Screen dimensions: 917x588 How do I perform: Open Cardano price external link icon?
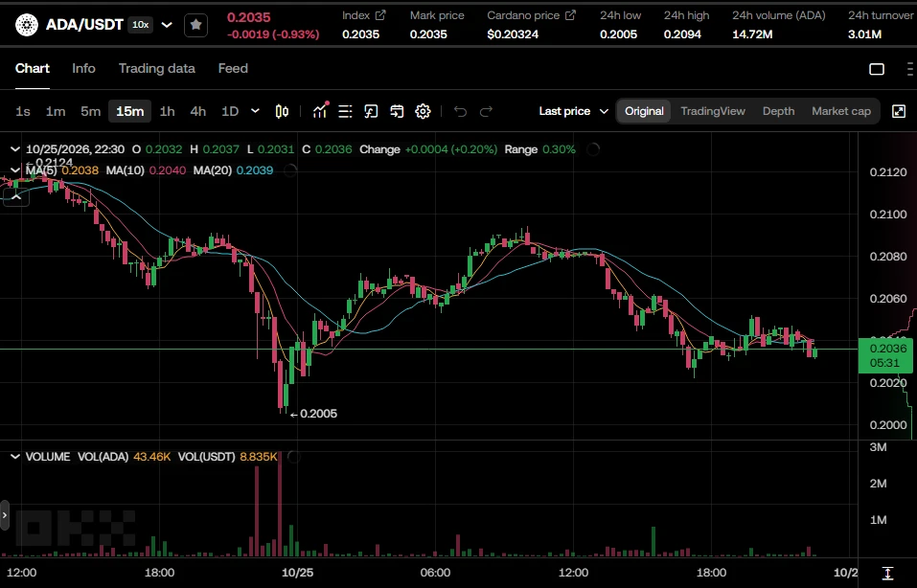570,15
